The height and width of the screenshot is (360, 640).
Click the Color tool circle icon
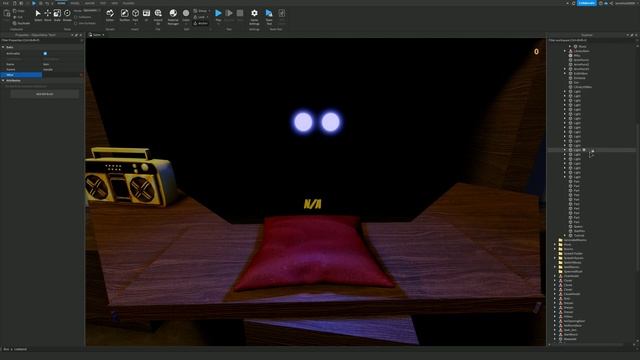(x=186, y=13)
